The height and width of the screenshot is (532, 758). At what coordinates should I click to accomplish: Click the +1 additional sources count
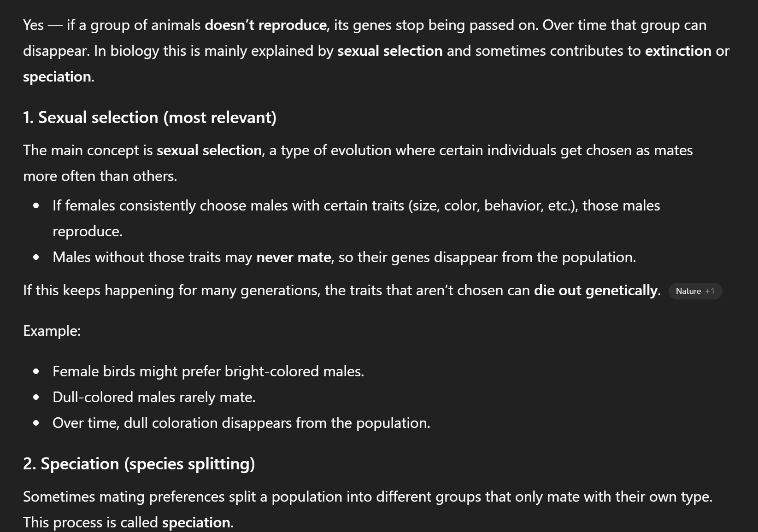pyautogui.click(x=710, y=291)
